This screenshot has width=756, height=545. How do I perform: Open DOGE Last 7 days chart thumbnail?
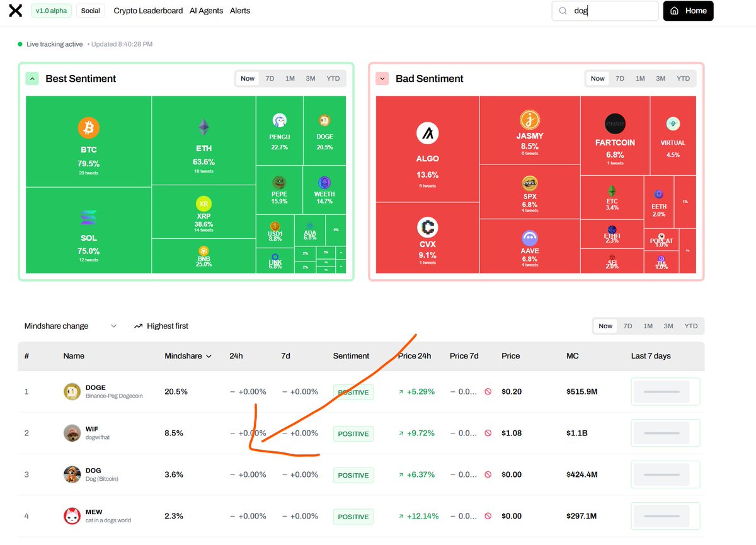665,391
